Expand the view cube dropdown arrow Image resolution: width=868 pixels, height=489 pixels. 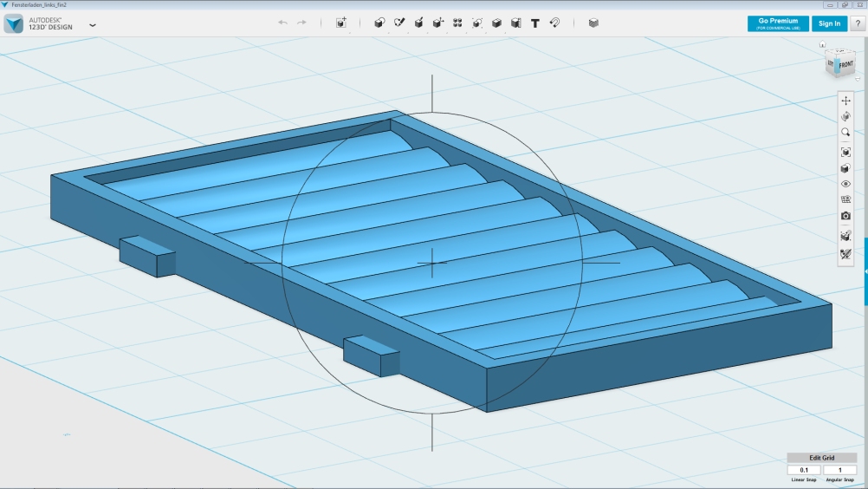857,80
